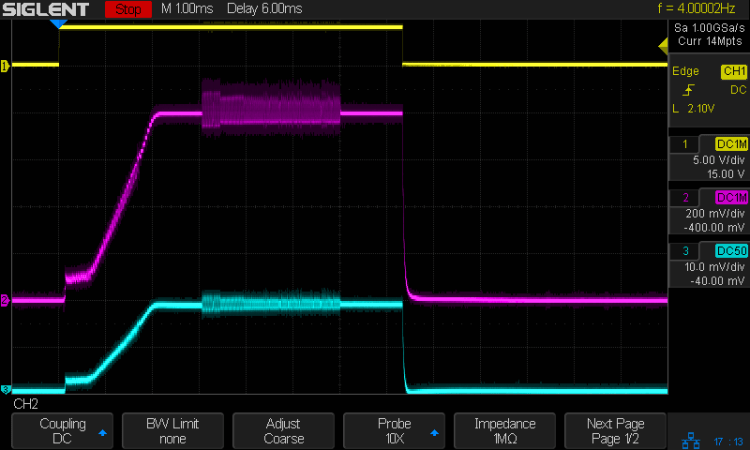Click the M 1.00ms timebase readout

point(187,9)
